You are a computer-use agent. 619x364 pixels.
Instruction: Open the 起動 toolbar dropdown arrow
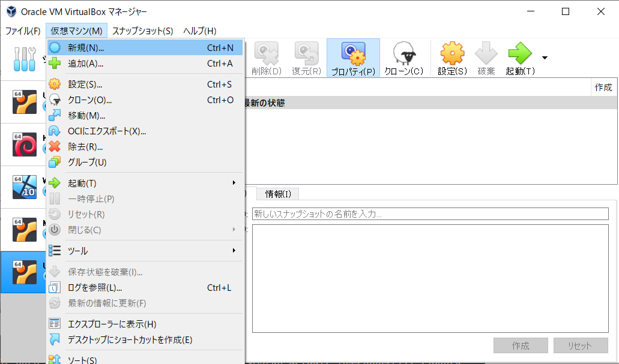click(544, 57)
